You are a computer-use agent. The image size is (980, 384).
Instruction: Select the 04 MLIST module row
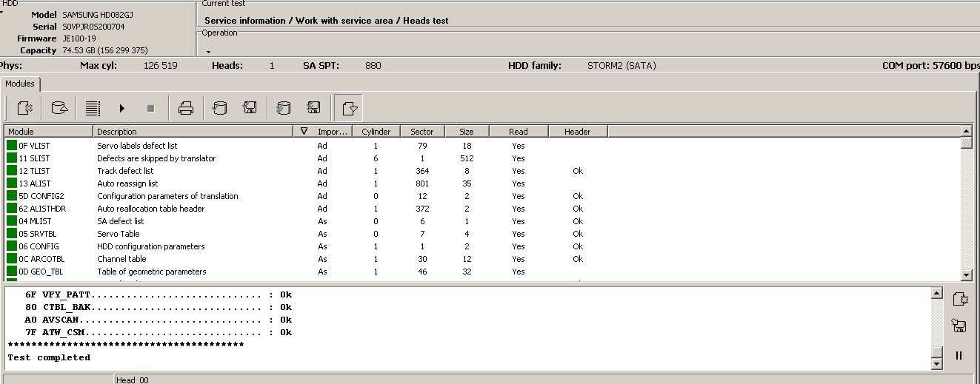(x=482, y=221)
